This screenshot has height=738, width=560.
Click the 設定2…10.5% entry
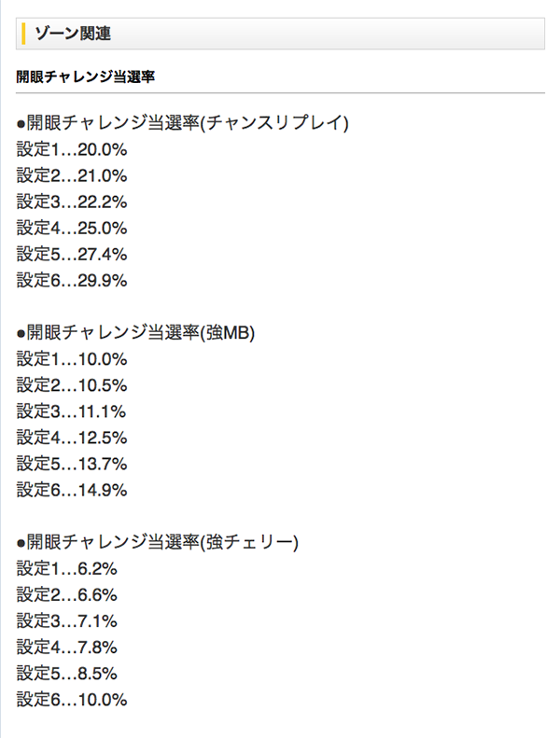coord(72,385)
